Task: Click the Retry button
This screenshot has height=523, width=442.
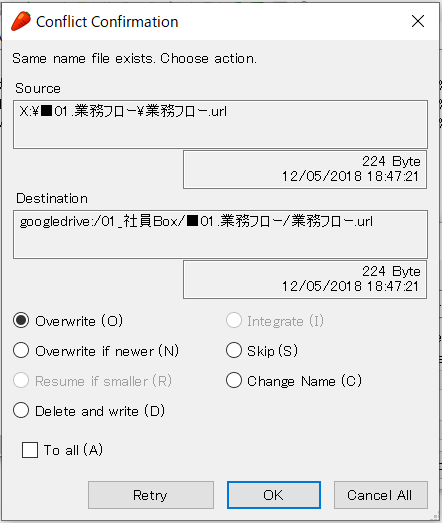Action: (151, 495)
